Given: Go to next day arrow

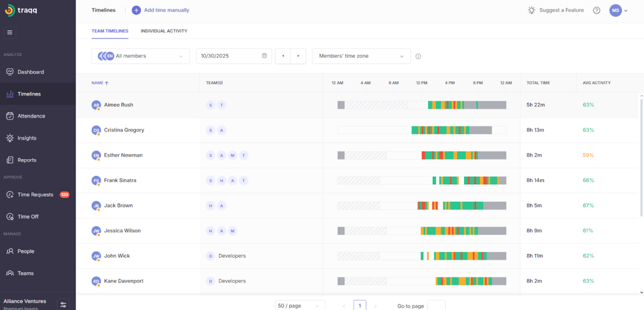Looking at the screenshot, I should pyautogui.click(x=298, y=56).
